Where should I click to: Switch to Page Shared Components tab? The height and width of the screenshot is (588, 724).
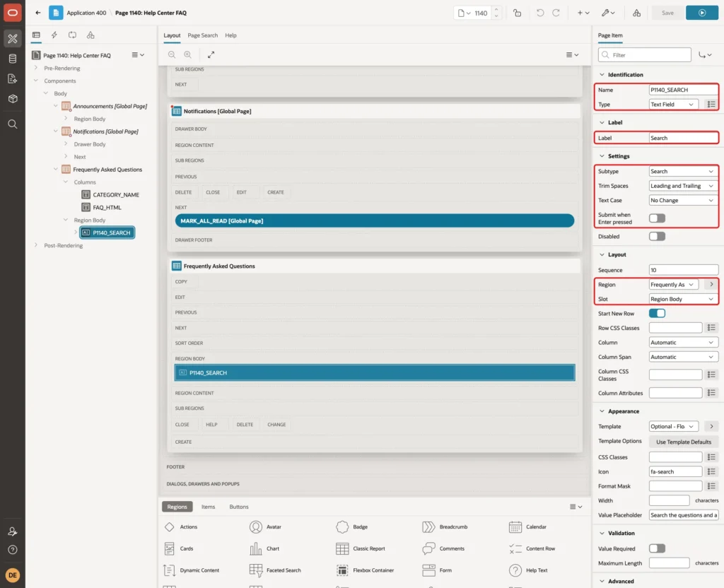(90, 35)
